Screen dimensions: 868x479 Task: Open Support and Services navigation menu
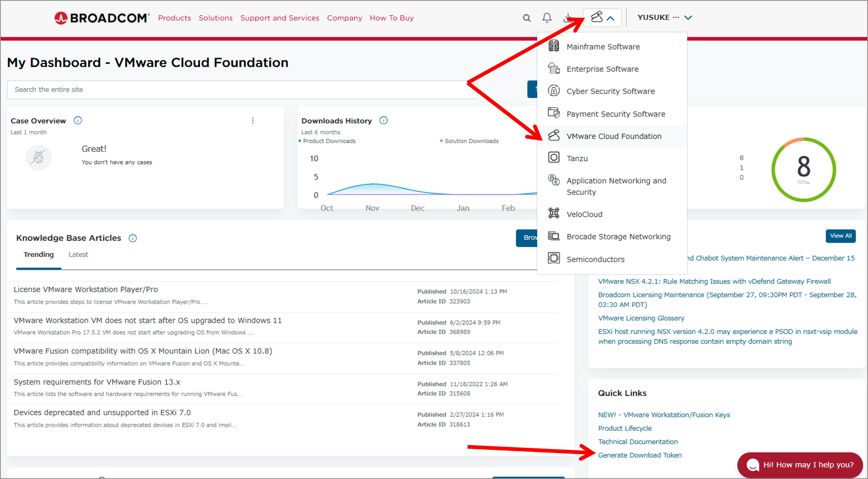[x=280, y=18]
